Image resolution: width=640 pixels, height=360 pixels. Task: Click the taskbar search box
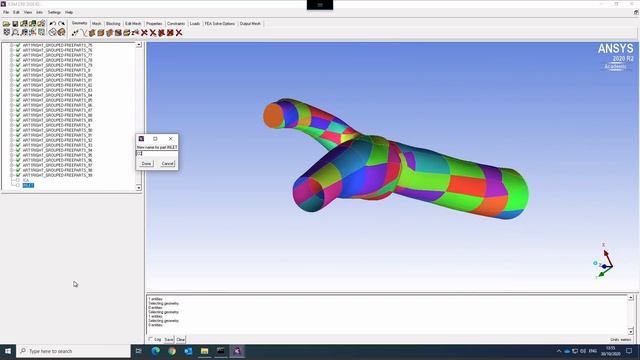(73, 351)
